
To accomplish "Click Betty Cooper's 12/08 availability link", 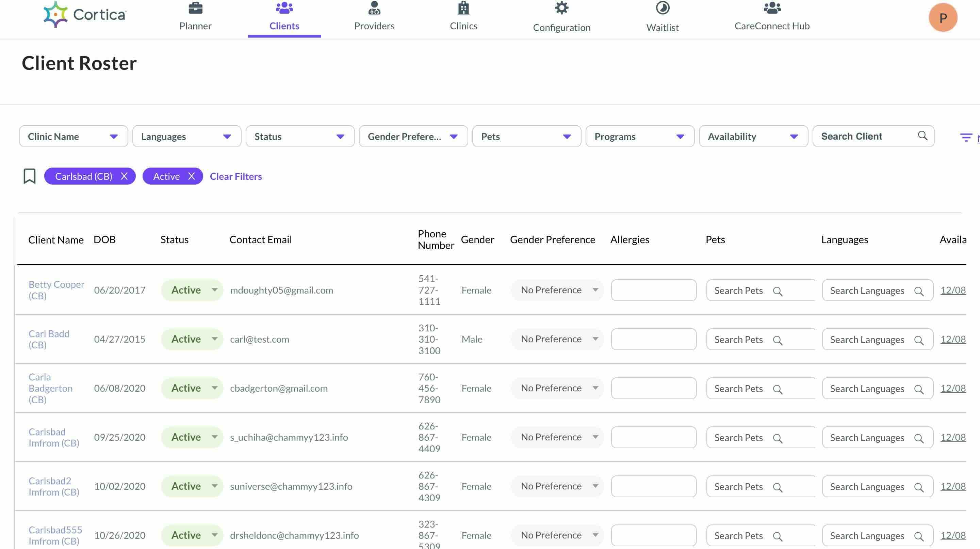I will 953,290.
